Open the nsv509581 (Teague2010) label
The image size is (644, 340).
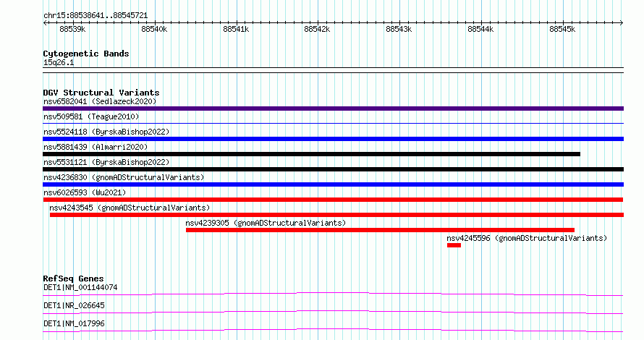[91, 116]
